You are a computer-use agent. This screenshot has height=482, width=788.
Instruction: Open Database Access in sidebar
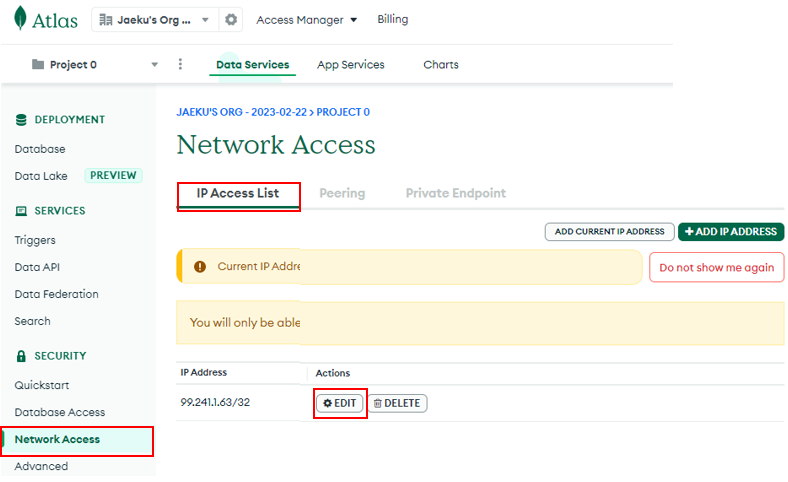60,412
